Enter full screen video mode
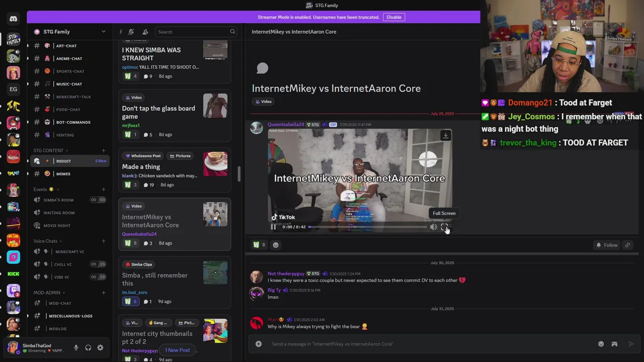The image size is (644, 362). click(444, 227)
